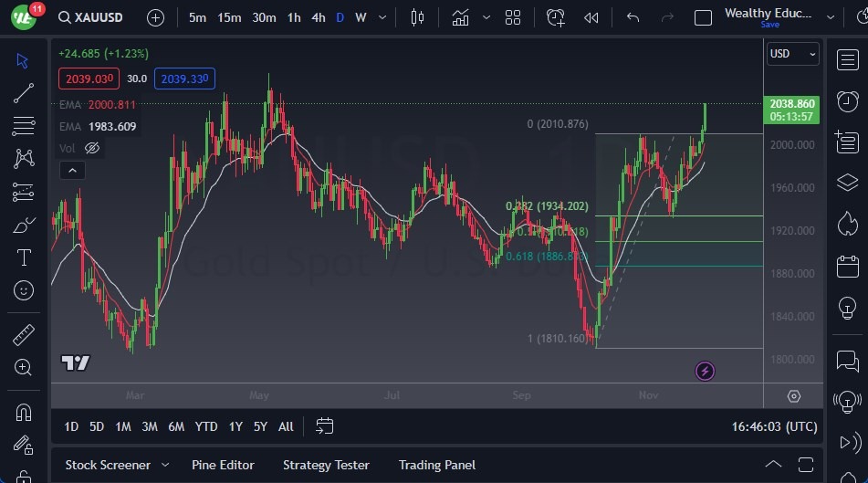Switch to 5m timeframe
The image size is (868, 483).
[x=197, y=17]
